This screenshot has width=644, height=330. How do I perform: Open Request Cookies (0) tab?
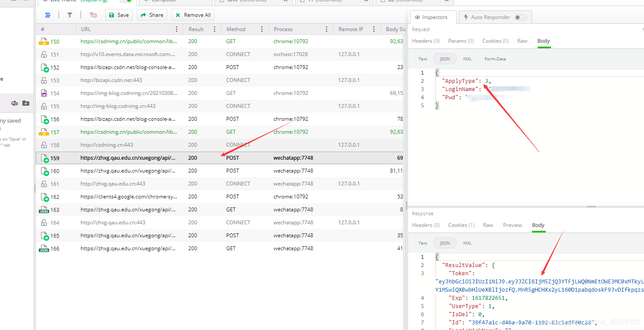(x=495, y=41)
